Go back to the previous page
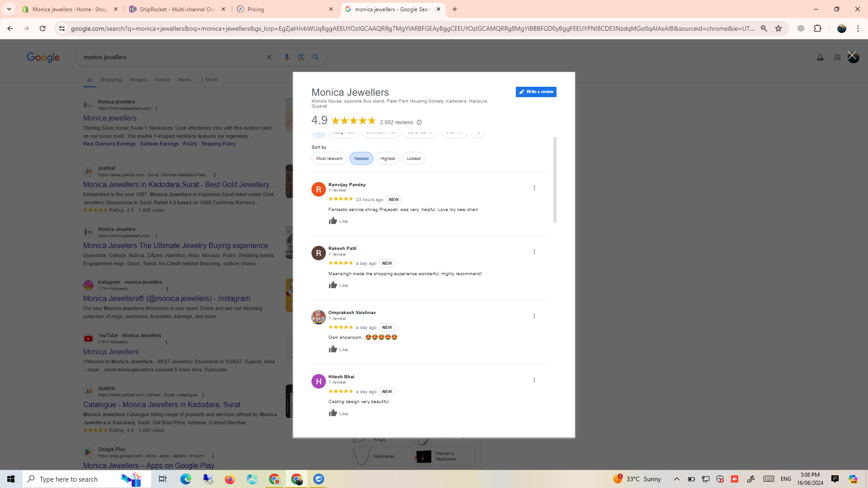Viewport: 868px width, 488px height. point(10,28)
